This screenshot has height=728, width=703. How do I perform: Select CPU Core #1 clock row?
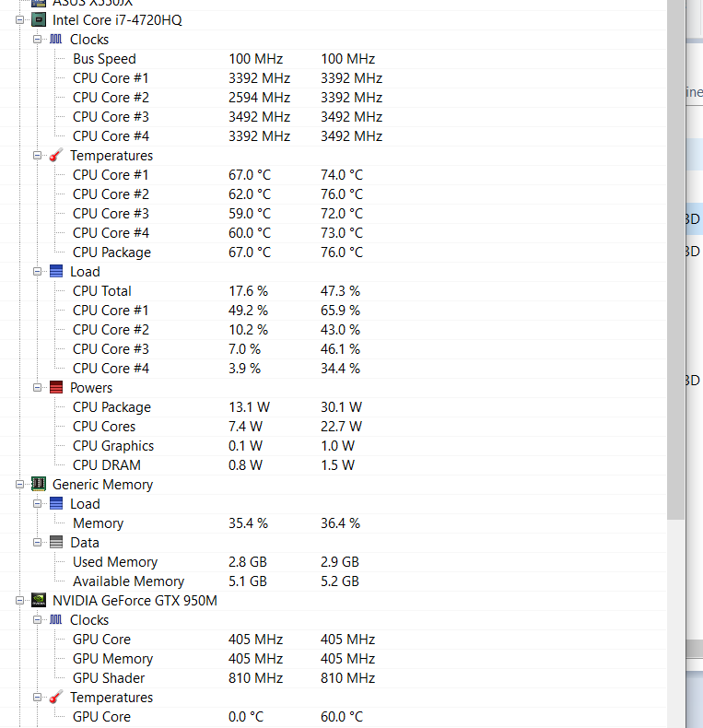point(334,78)
